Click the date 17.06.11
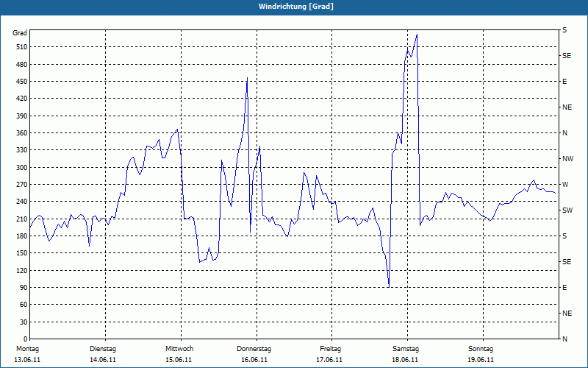 click(x=329, y=360)
